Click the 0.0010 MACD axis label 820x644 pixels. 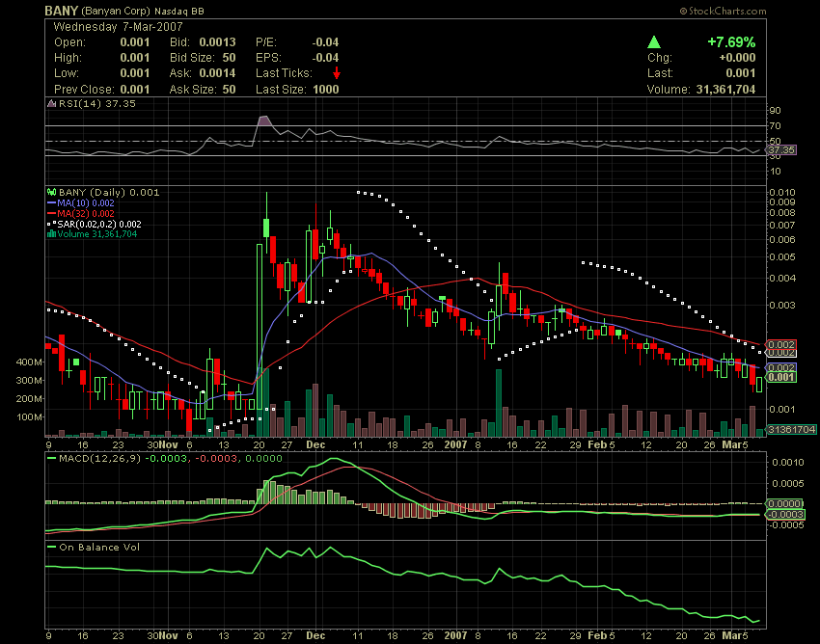[x=788, y=462]
